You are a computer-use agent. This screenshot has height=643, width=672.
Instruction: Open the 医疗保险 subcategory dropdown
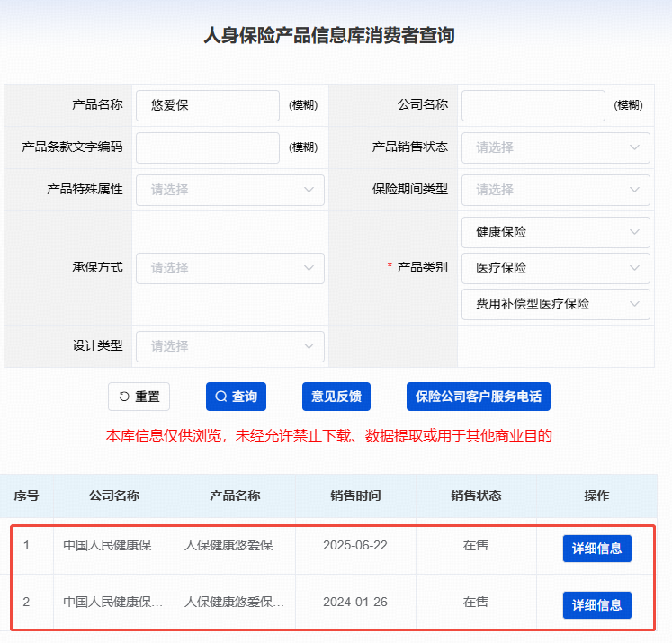pos(555,268)
